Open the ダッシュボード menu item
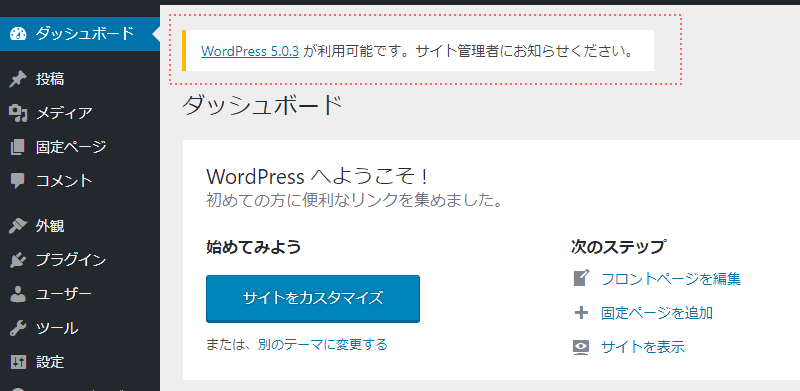The width and height of the screenshot is (800, 391). [x=80, y=34]
